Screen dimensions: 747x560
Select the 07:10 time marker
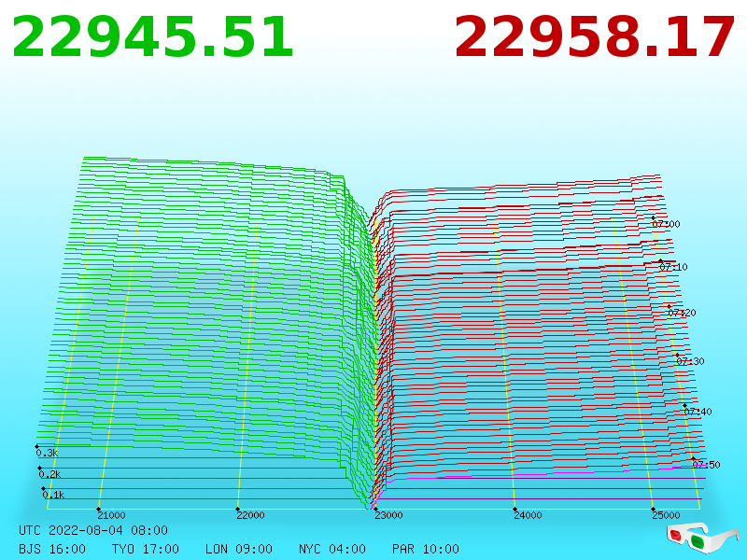673,267
